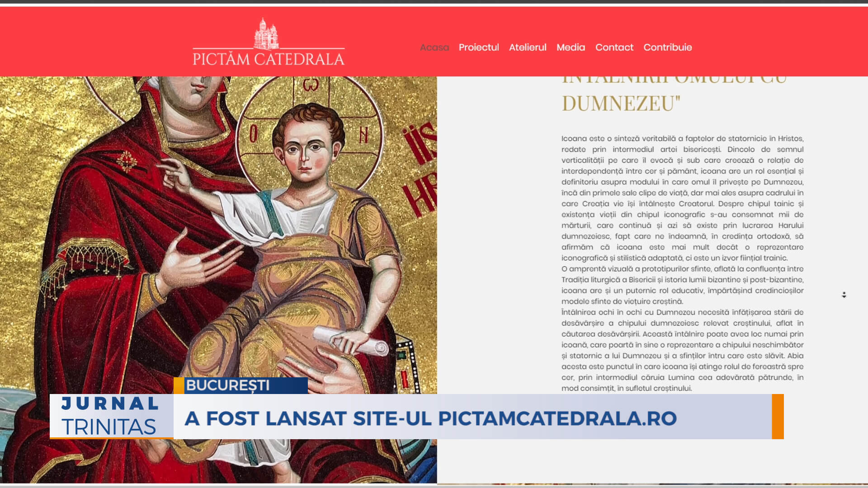Go to the Acasa menu item

click(x=434, y=47)
